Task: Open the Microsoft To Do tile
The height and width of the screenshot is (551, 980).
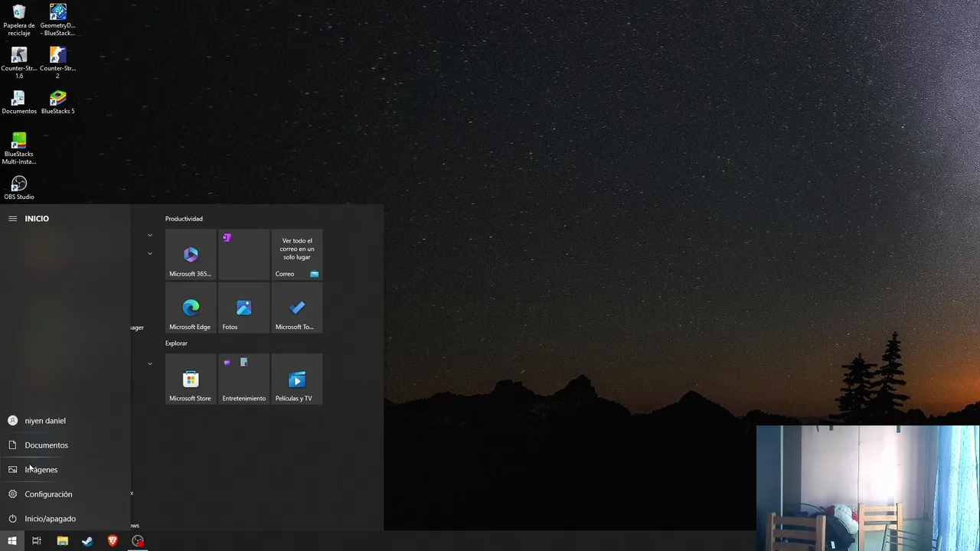Action: tap(297, 308)
